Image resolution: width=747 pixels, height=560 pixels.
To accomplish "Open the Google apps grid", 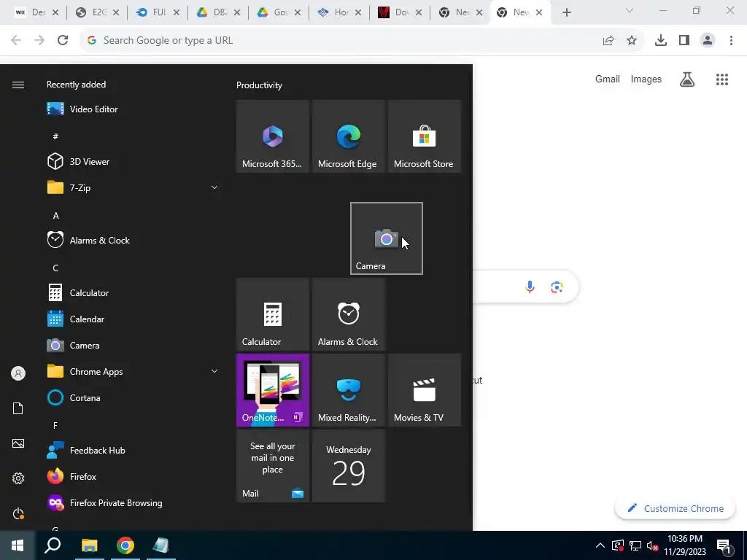I will point(722,79).
